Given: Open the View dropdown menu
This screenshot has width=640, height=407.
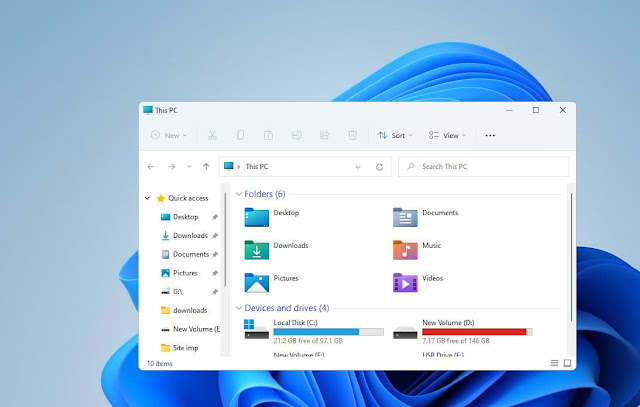Looking at the screenshot, I should pyautogui.click(x=447, y=135).
